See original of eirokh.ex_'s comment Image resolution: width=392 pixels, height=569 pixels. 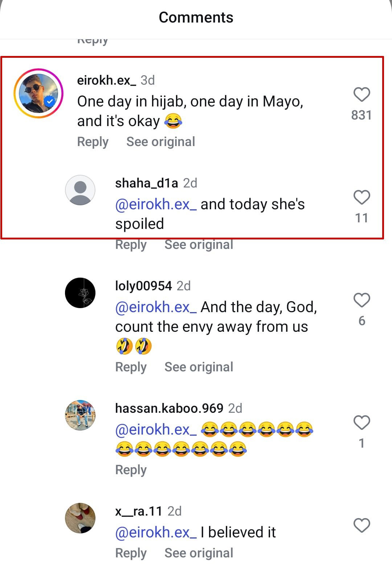[160, 142]
